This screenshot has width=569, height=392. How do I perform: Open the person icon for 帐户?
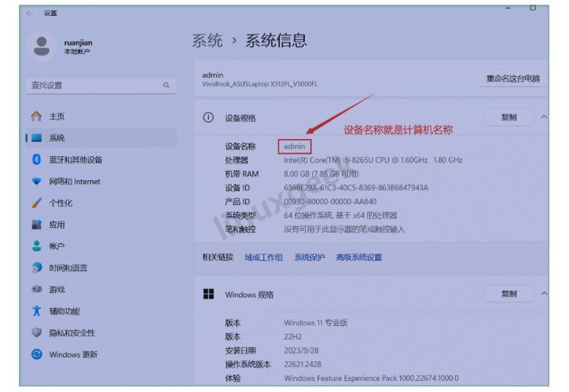36,246
